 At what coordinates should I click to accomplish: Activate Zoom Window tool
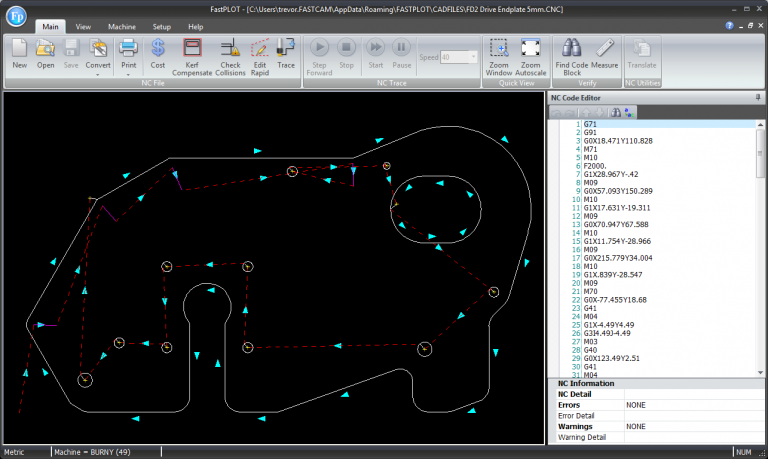[x=499, y=52]
